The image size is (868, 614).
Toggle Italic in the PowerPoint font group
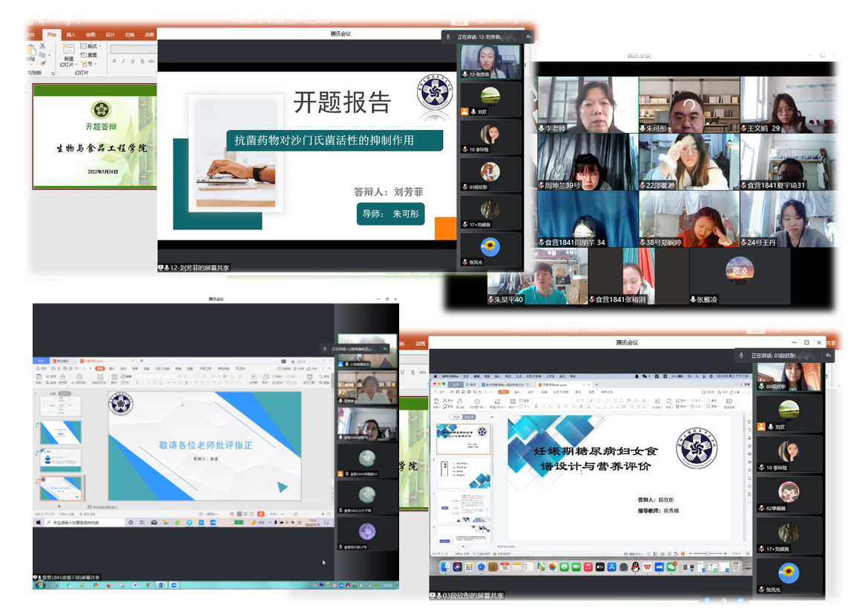click(123, 62)
